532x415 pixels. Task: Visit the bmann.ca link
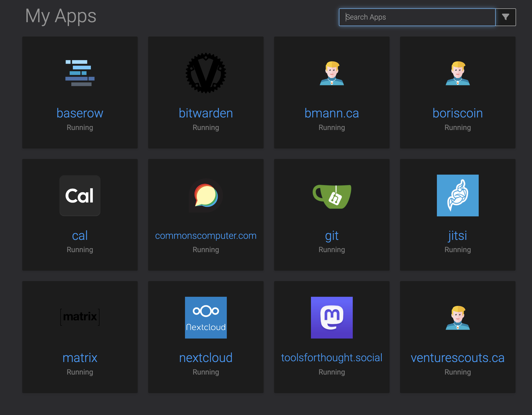pyautogui.click(x=332, y=113)
